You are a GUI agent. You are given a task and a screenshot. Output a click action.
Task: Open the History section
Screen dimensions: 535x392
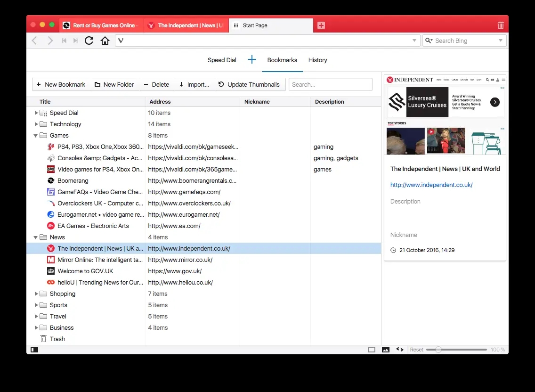(x=317, y=60)
